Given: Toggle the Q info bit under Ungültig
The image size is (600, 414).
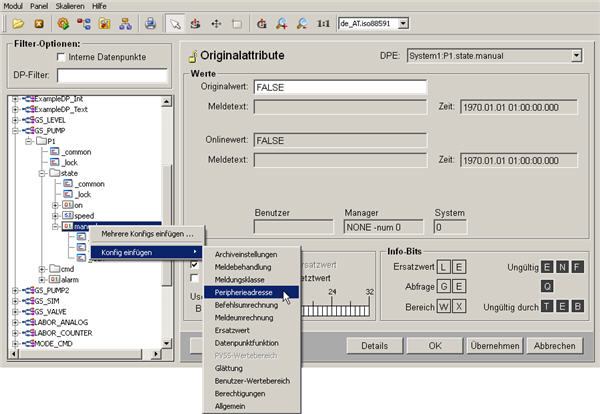Looking at the screenshot, I should pyautogui.click(x=548, y=285).
